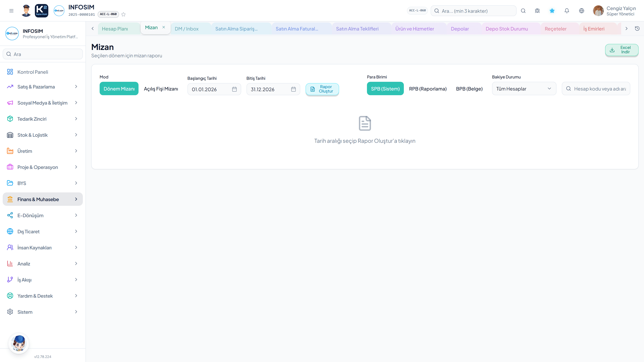This screenshot has height=362, width=644.
Task: Click the Proje & Operasyon briefcase icon
Action: (10, 167)
